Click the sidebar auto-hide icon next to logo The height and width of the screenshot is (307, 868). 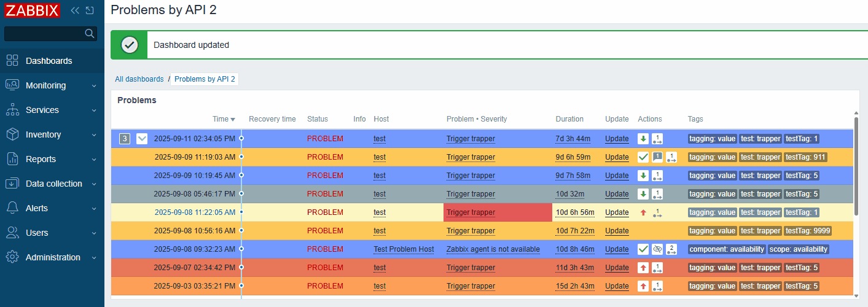(90, 10)
